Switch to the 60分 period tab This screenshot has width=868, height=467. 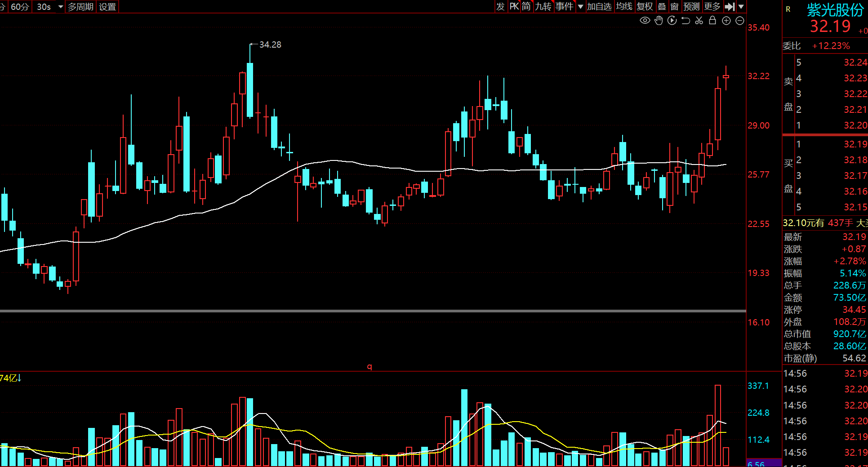point(20,7)
